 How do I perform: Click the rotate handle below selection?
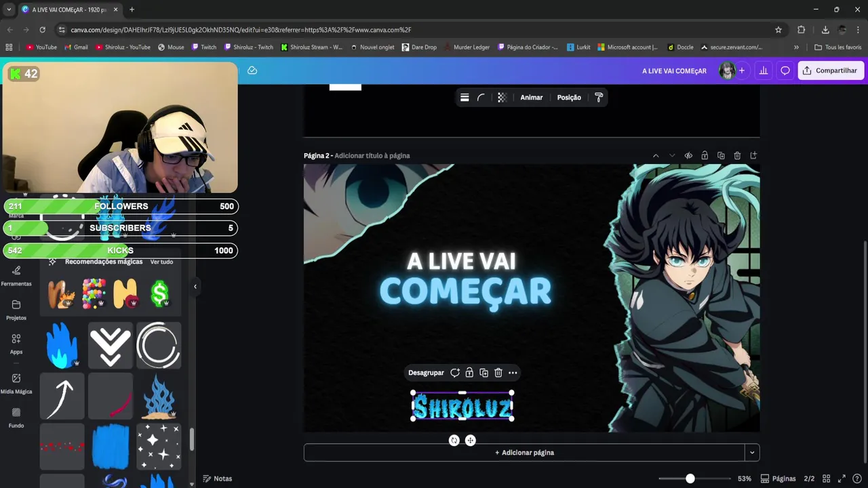point(454,441)
